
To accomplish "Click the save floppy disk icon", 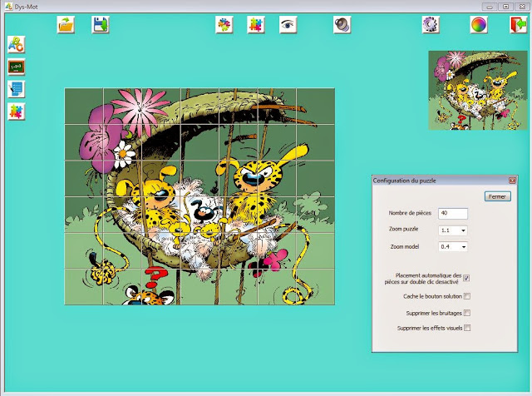I will [101, 25].
